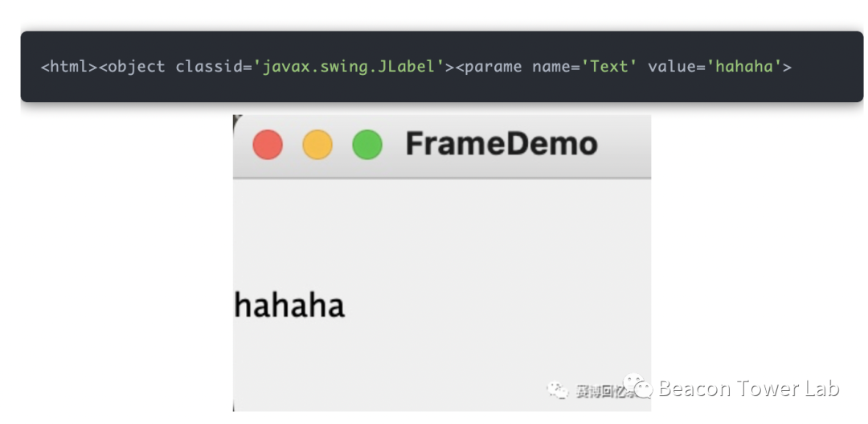The height and width of the screenshot is (424, 868).
Task: Click the value= attribute in the code
Action: [672, 66]
